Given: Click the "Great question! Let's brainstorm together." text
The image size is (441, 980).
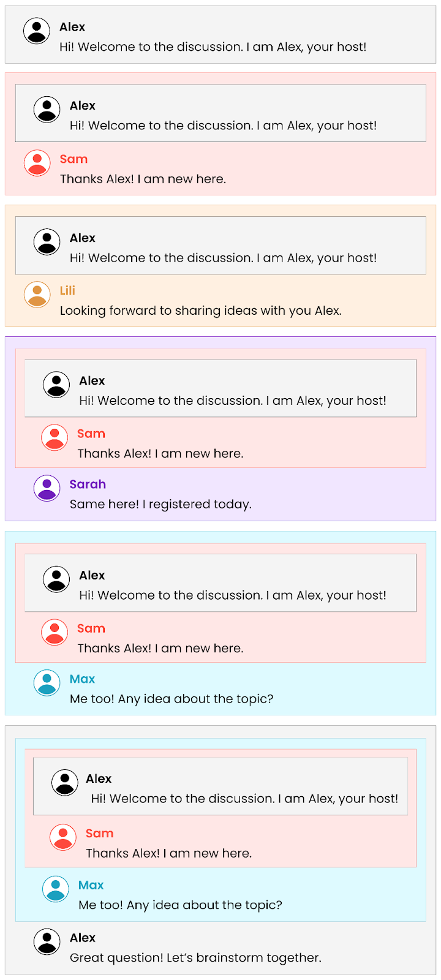Looking at the screenshot, I should (x=195, y=957).
